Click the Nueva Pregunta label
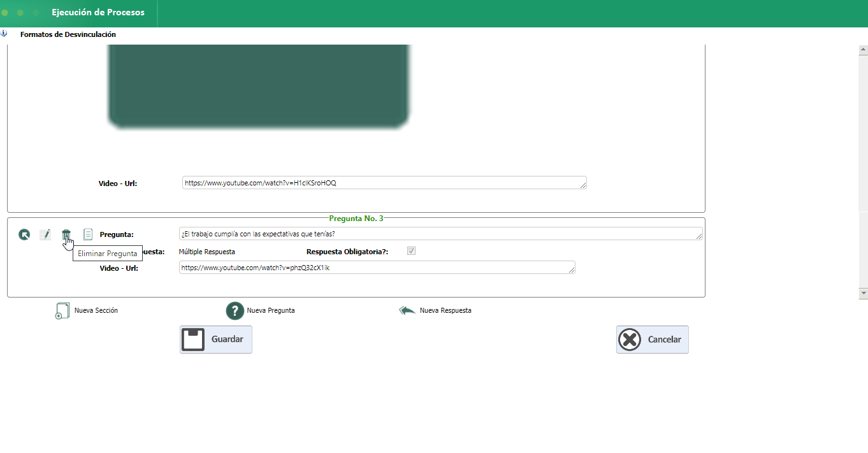Screen dimensions: 868x453 click(271, 311)
